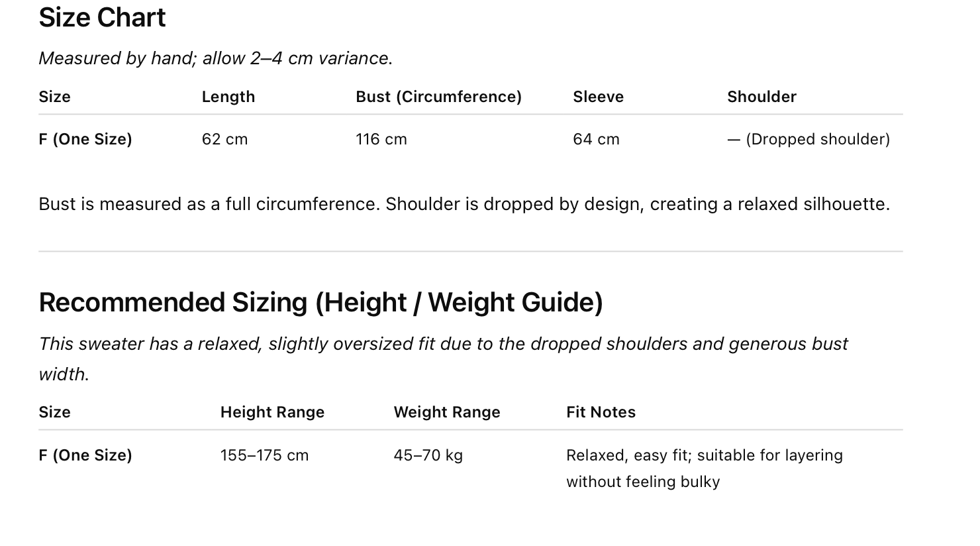
Task: Select the Fit Notes column header
Action: tap(601, 412)
